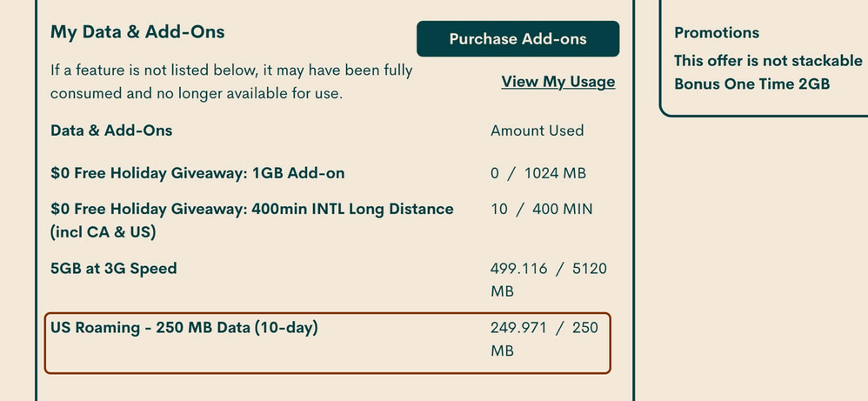Viewport: 868px width, 401px height.
Task: Open the View My Usage link
Action: 558,82
